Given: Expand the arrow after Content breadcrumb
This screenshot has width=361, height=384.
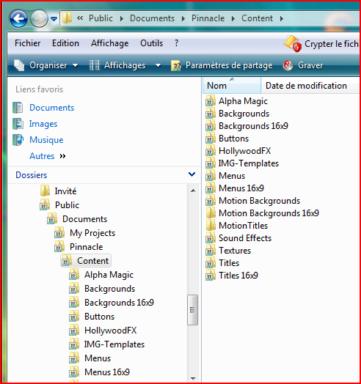Looking at the screenshot, I should click(281, 19).
